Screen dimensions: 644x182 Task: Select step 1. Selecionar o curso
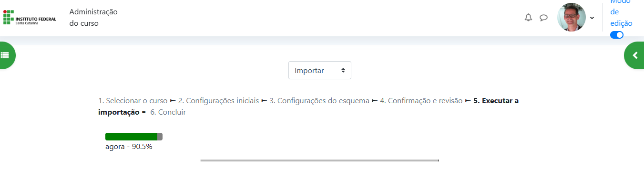click(x=133, y=101)
